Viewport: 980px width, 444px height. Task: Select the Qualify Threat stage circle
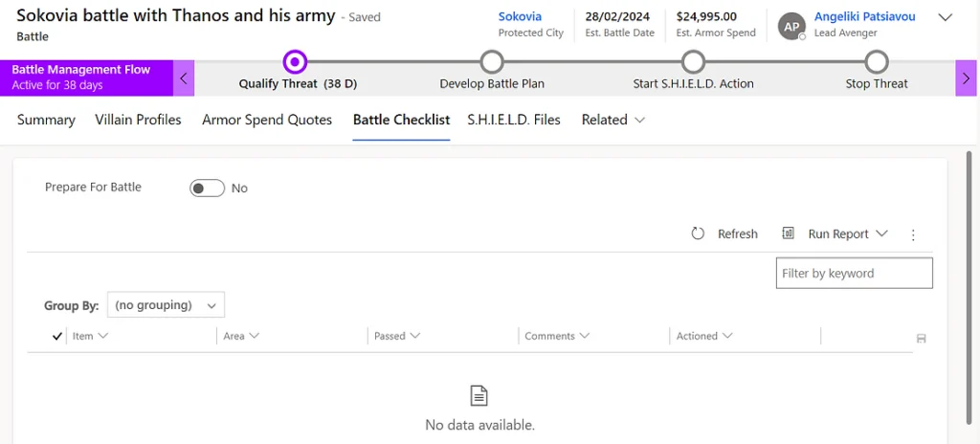click(297, 62)
